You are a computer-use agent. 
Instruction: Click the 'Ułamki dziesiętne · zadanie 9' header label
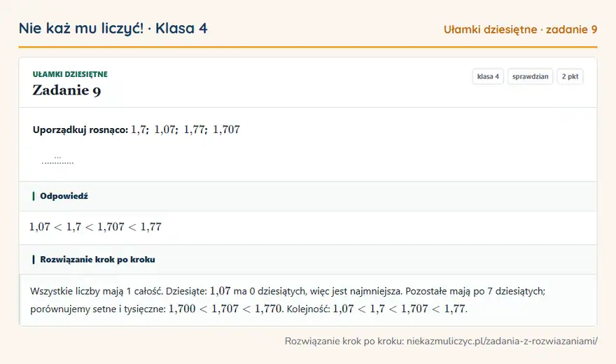pyautogui.click(x=520, y=29)
